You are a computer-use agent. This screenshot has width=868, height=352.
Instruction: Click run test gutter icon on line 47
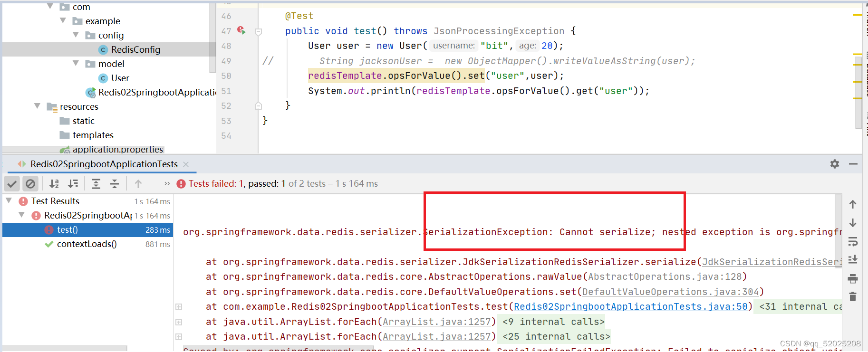coord(241,31)
